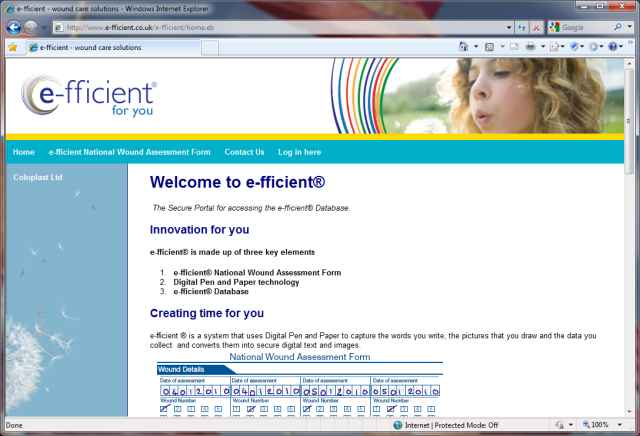640x436 pixels.
Task: Expand the Help icon dropdown arrow
Action: [x=621, y=47]
